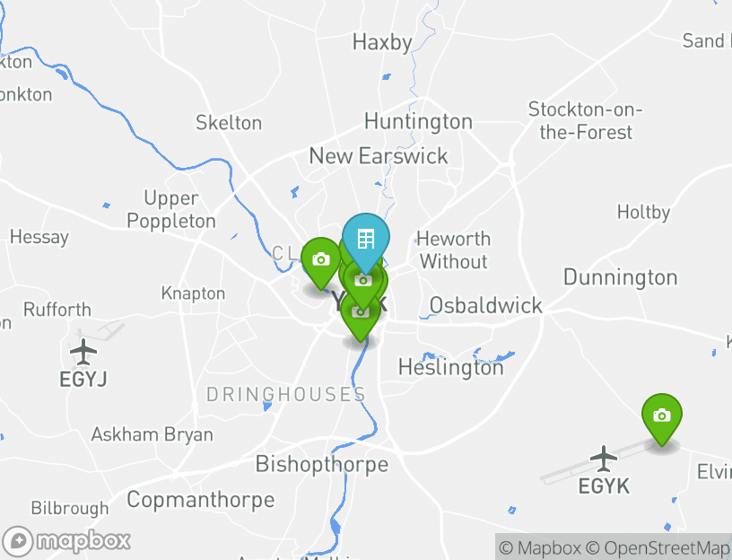Viewport: 732px width, 560px height.
Task: Click the Stockton-on-the-Forest label
Action: (x=586, y=121)
